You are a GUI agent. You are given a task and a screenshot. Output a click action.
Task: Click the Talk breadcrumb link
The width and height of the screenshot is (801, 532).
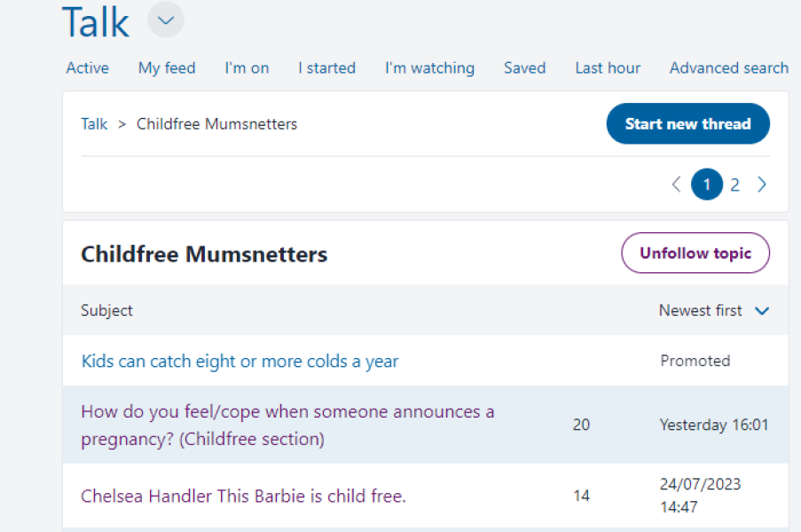[94, 124]
